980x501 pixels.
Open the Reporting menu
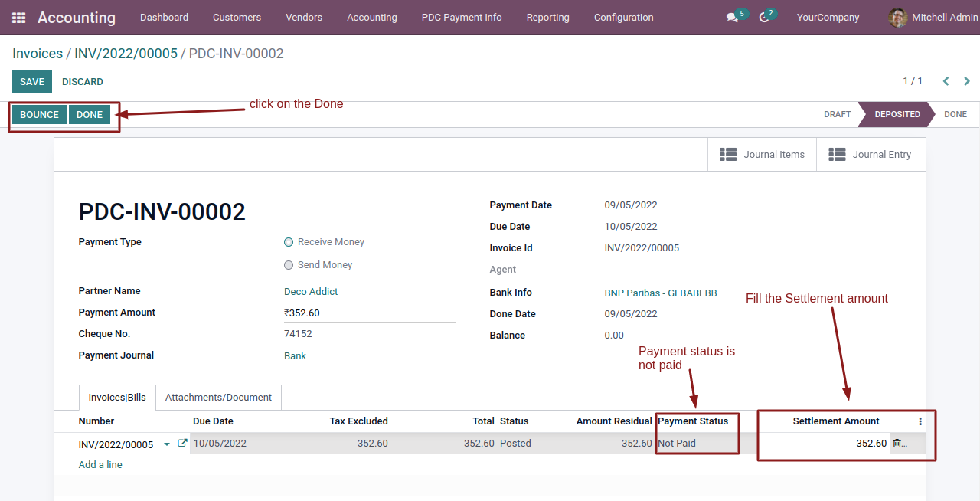(548, 18)
